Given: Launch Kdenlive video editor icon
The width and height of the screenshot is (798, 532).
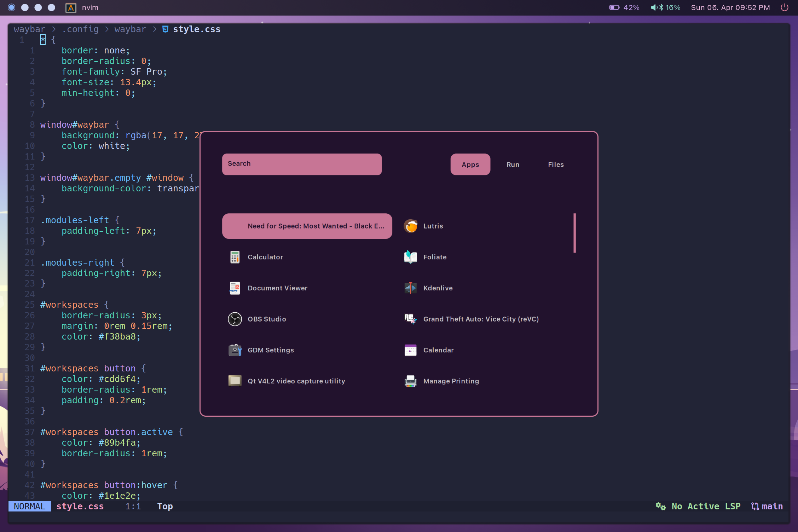Looking at the screenshot, I should [x=410, y=288].
